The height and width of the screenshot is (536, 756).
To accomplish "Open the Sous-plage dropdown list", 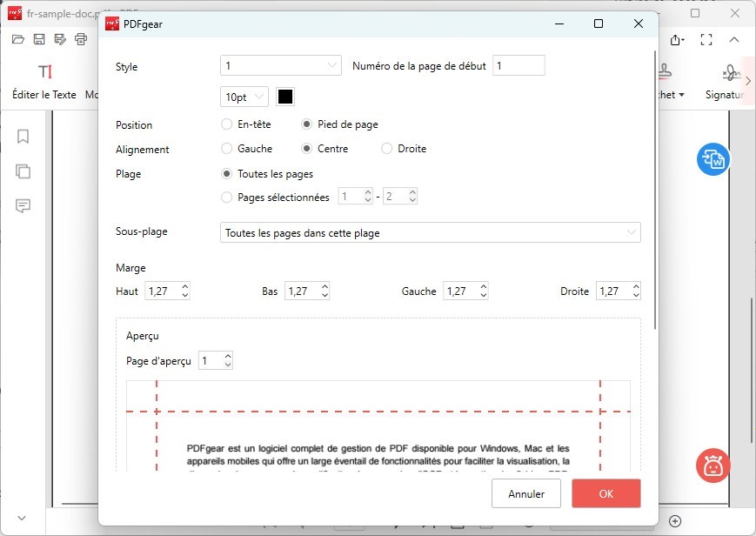I will point(430,233).
